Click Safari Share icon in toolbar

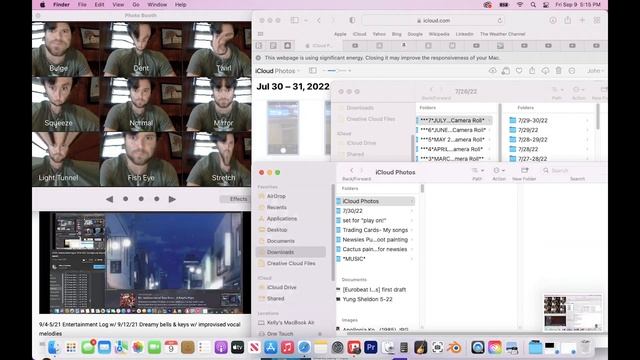click(x=568, y=20)
